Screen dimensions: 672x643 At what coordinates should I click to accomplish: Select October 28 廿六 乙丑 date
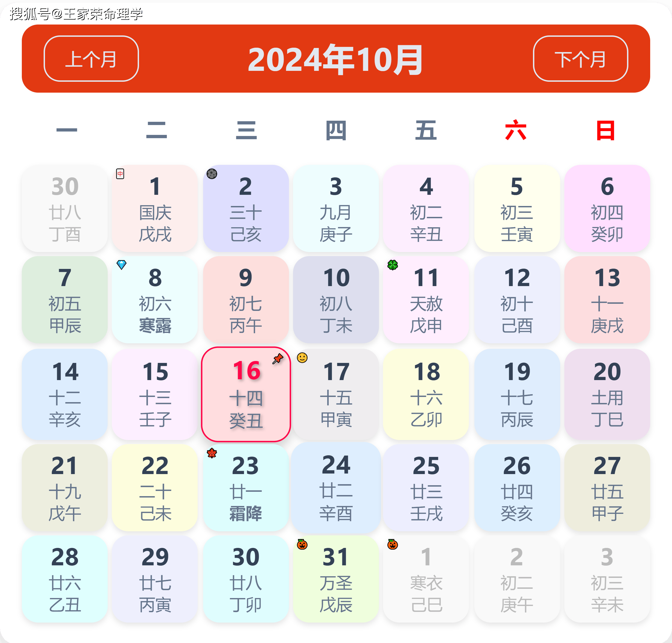point(65,579)
